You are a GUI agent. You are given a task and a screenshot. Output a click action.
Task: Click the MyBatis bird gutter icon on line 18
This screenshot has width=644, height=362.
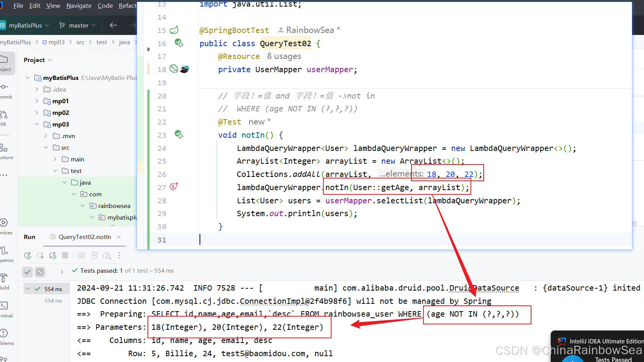[184, 69]
